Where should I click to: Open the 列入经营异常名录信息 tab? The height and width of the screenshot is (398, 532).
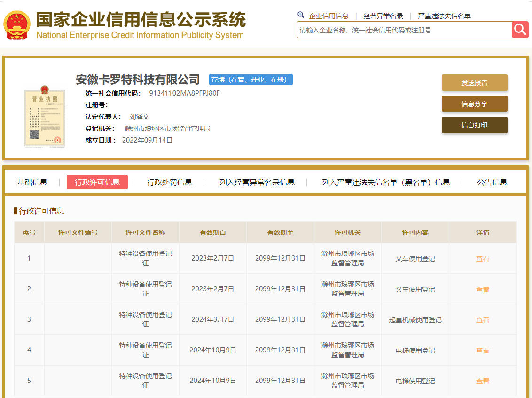(257, 182)
